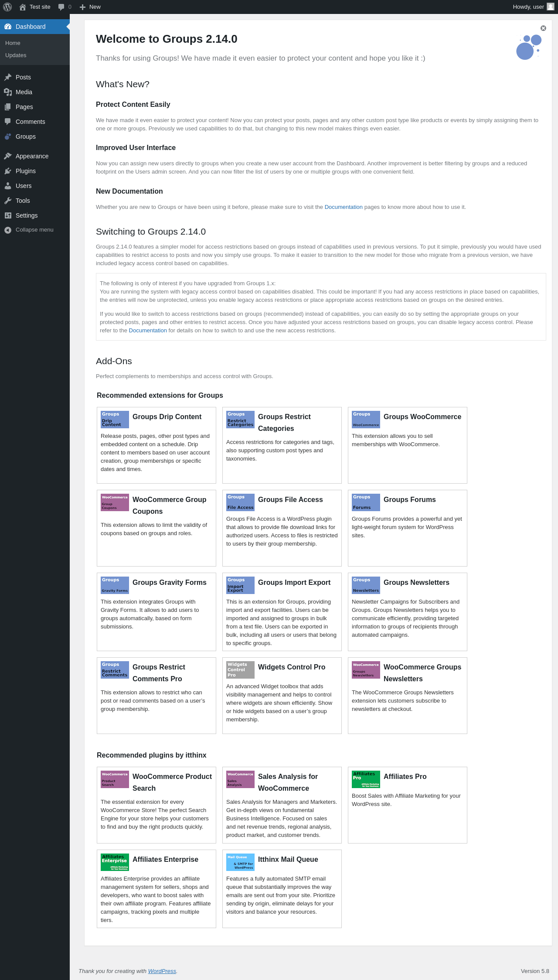Open comments bubble icon in admin bar
The image size is (558, 980).
click(x=61, y=7)
